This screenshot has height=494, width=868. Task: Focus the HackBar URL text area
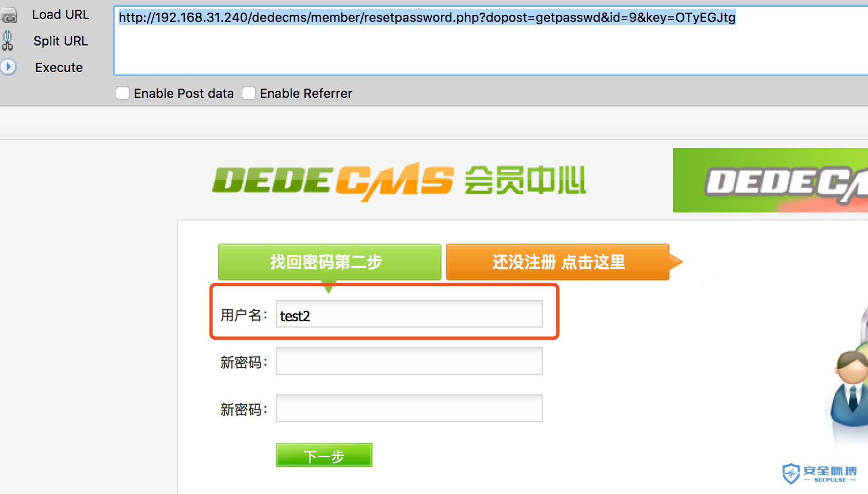click(491, 40)
